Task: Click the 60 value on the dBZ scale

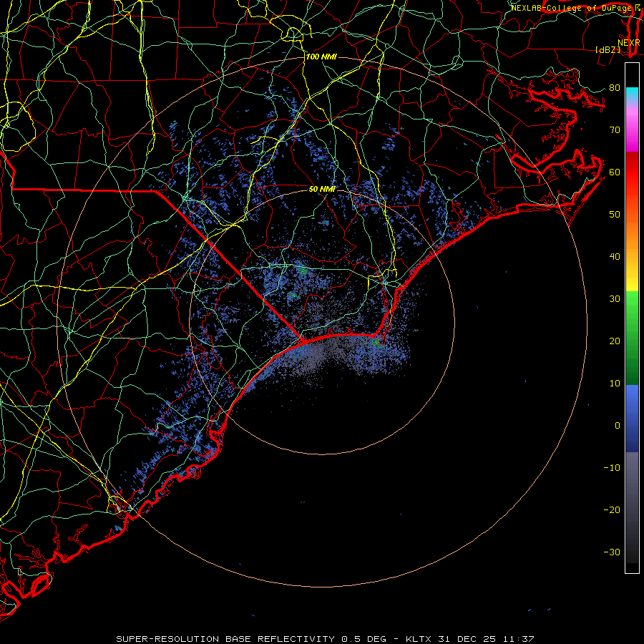Action: (615, 172)
